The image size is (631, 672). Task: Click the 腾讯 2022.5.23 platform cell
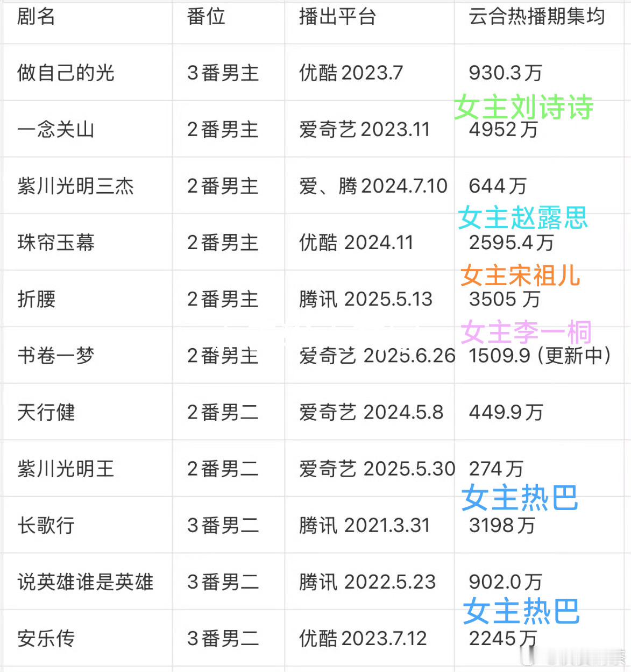coord(367,582)
